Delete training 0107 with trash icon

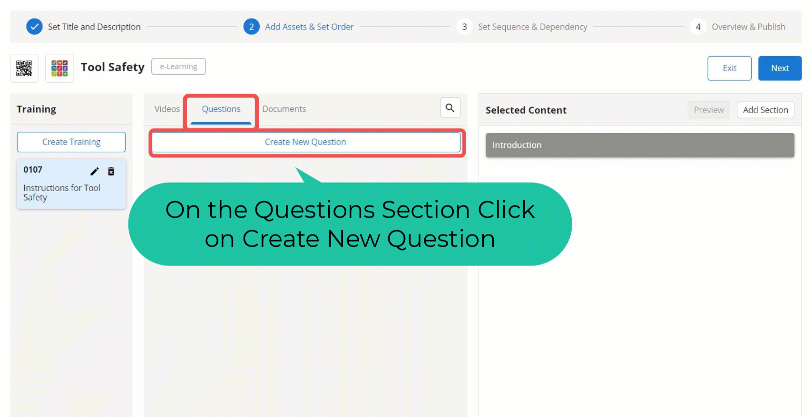(x=111, y=171)
